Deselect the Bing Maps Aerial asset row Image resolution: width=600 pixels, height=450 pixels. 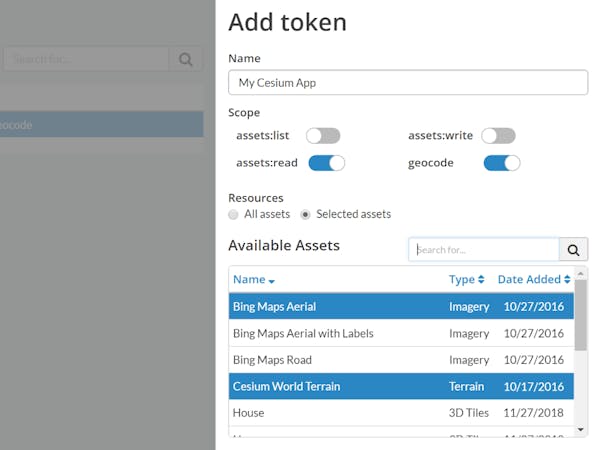pos(401,307)
